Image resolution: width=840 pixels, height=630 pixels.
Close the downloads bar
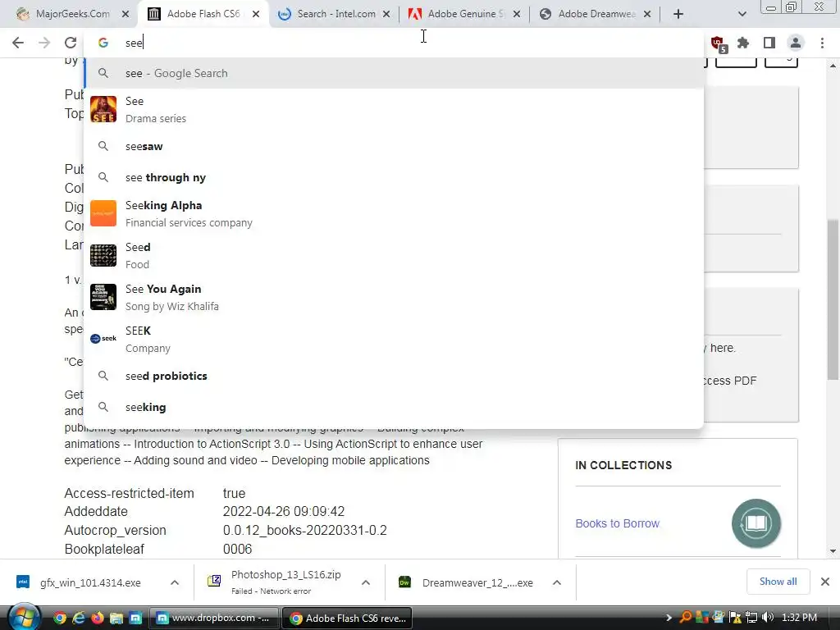(x=825, y=582)
